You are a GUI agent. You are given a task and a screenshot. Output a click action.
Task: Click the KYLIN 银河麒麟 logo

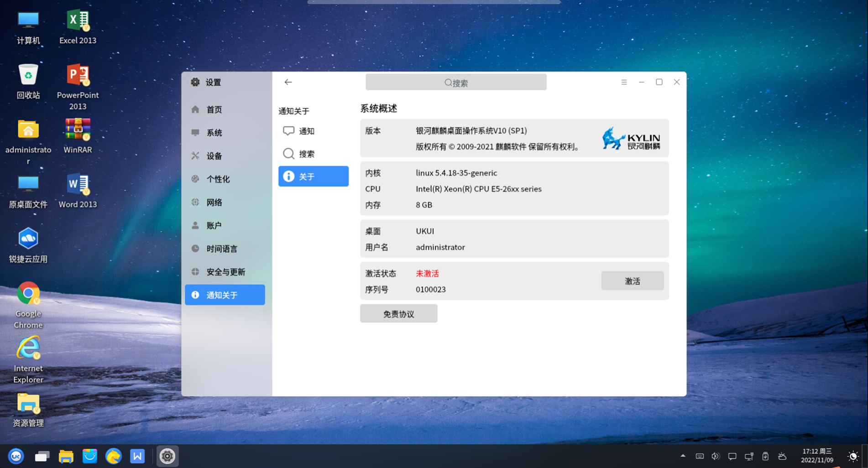[x=631, y=139]
